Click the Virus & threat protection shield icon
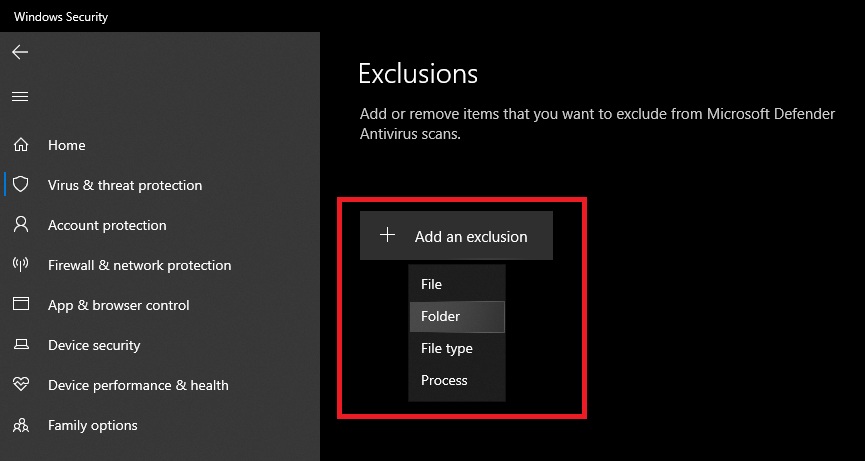865x461 pixels. pyautogui.click(x=20, y=185)
